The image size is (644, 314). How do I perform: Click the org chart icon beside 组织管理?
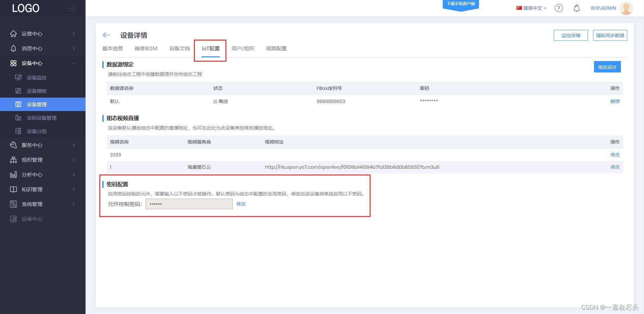tap(13, 160)
